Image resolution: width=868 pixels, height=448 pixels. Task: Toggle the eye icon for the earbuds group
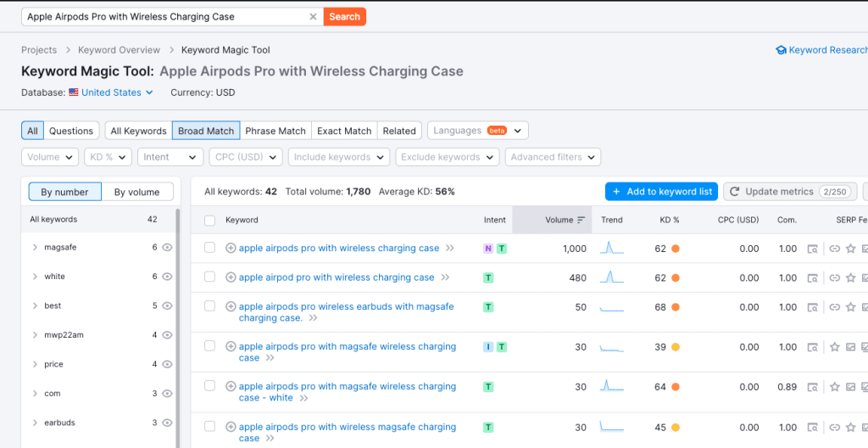pyautogui.click(x=167, y=423)
